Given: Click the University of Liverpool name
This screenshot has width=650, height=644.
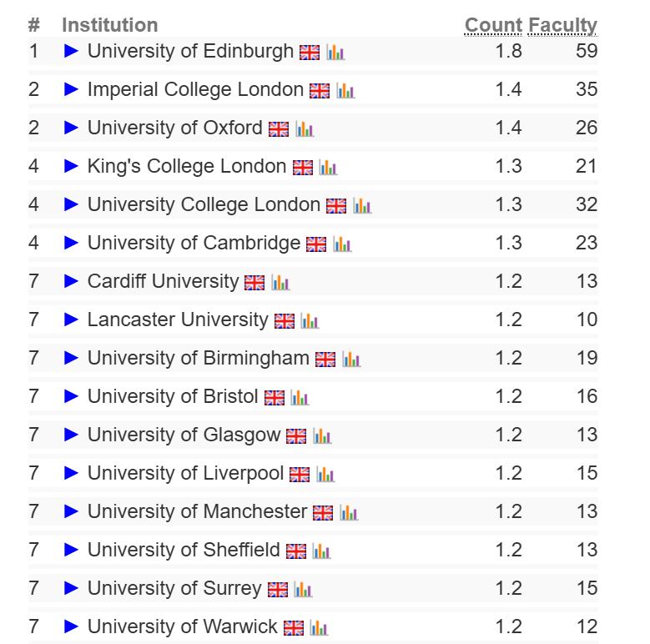Looking at the screenshot, I should click(185, 473).
